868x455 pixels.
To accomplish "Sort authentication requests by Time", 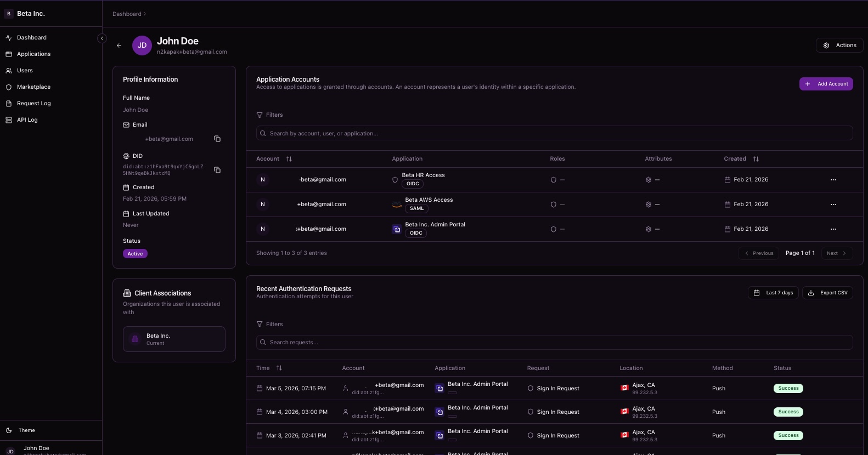I will point(279,368).
